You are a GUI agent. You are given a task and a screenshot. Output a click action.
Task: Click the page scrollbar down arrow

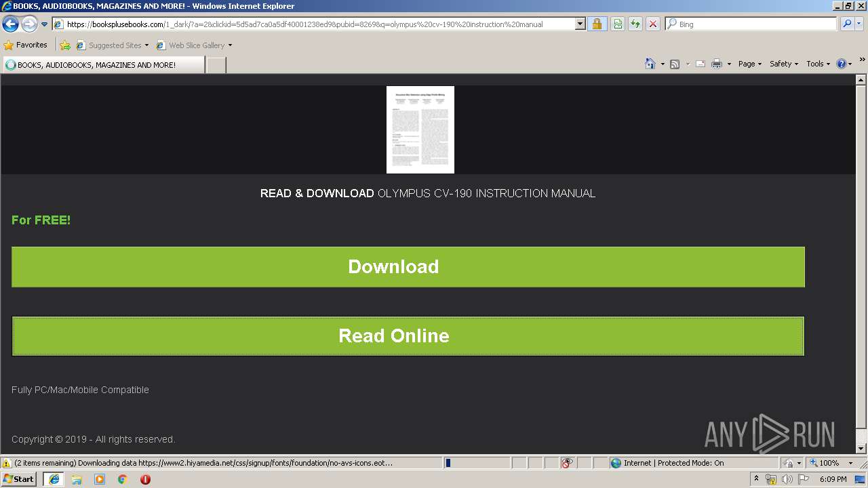861,449
